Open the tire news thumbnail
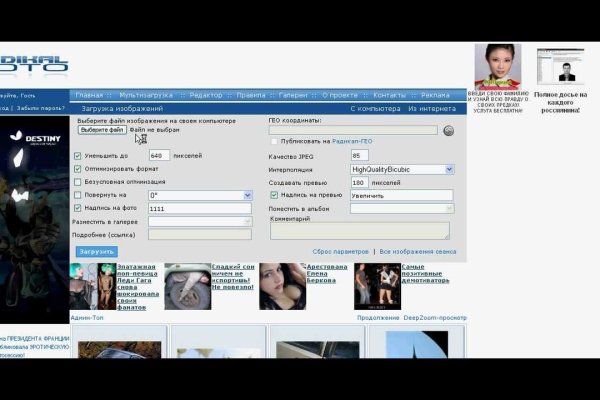Screen dimensions: 600x400 click(x=187, y=287)
